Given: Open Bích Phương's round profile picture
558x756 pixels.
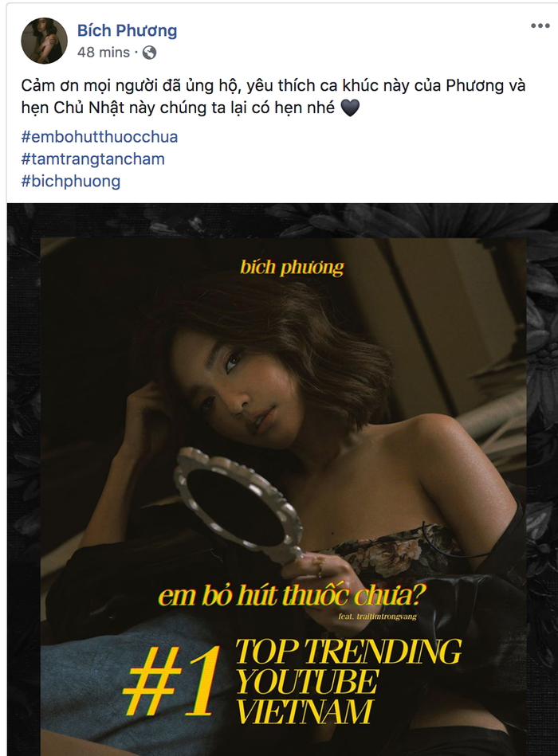Looking at the screenshot, I should 45,41.
